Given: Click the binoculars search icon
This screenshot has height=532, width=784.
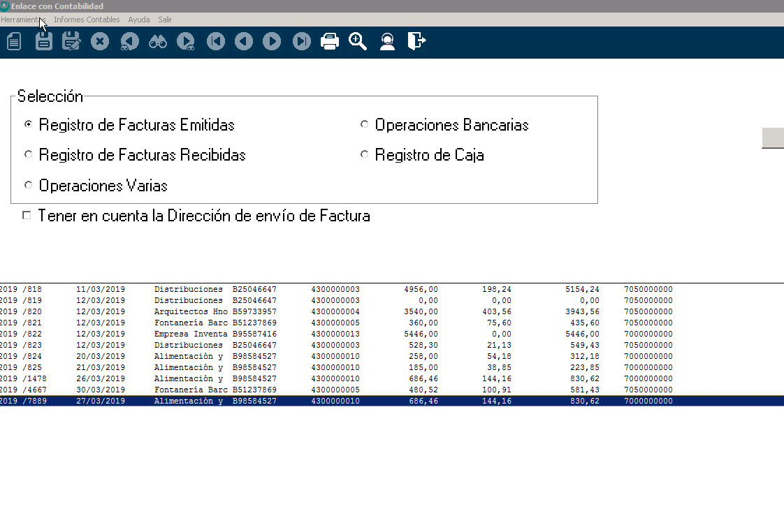Looking at the screenshot, I should coord(158,42).
